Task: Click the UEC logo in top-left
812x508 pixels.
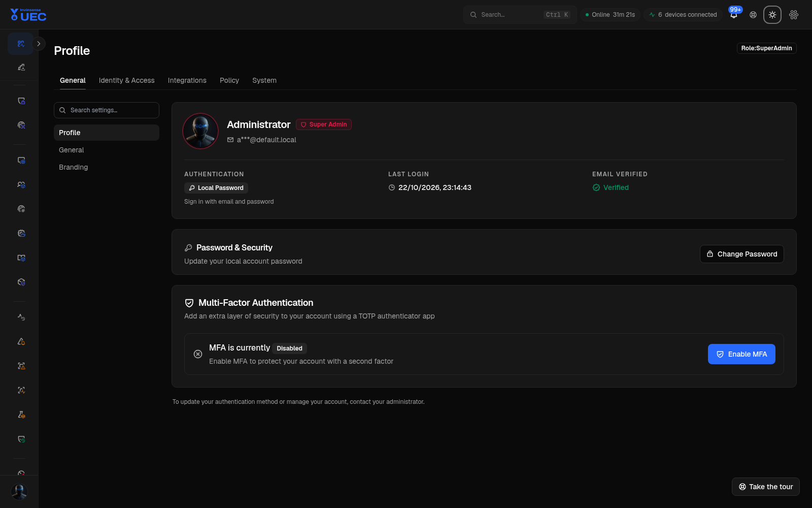Action: [x=28, y=15]
